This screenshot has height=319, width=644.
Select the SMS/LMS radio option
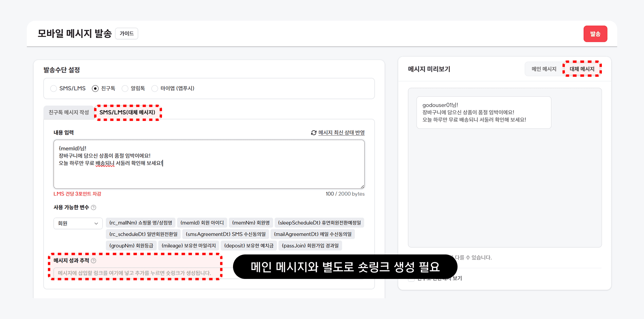tap(54, 89)
